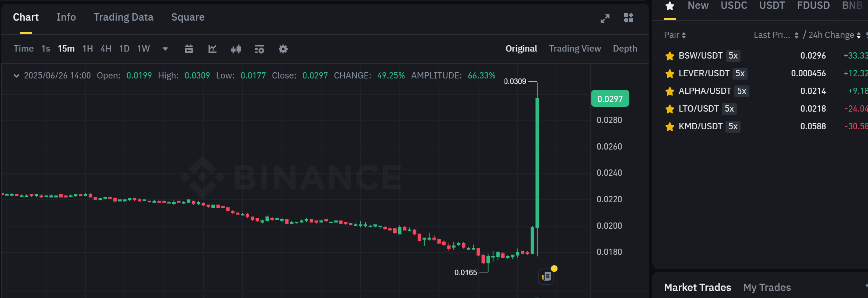Screen dimensions: 868x298
Task: Open the multi-chart layout grid icon
Action: (x=629, y=18)
